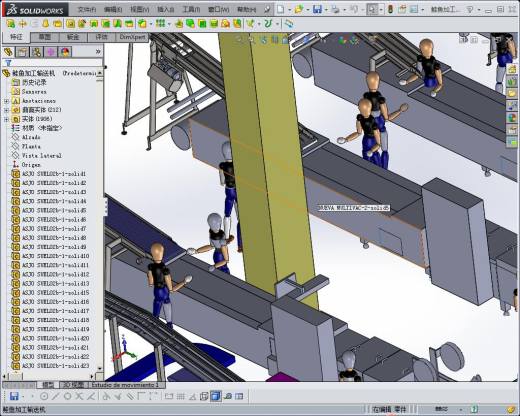Viewport: 520px width, 416px height.
Task: Click the feature tree scroll-up arrow
Action: pos(100,73)
